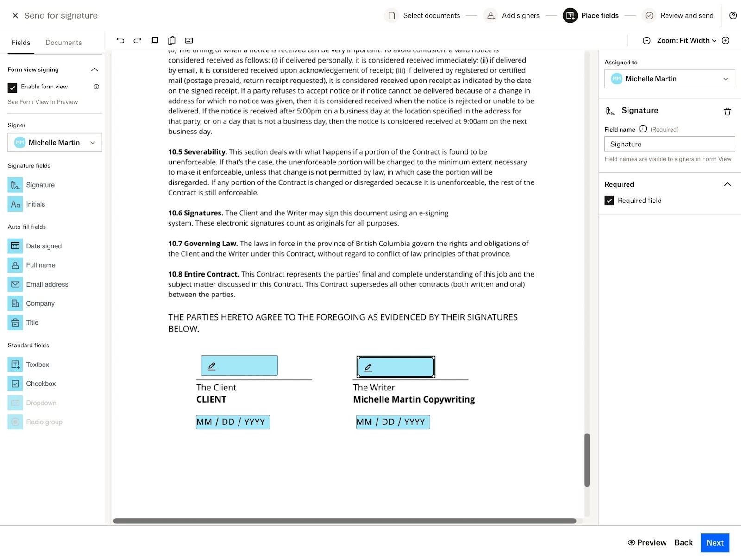The image size is (741, 560).
Task: Select the Email address field
Action: click(x=47, y=284)
